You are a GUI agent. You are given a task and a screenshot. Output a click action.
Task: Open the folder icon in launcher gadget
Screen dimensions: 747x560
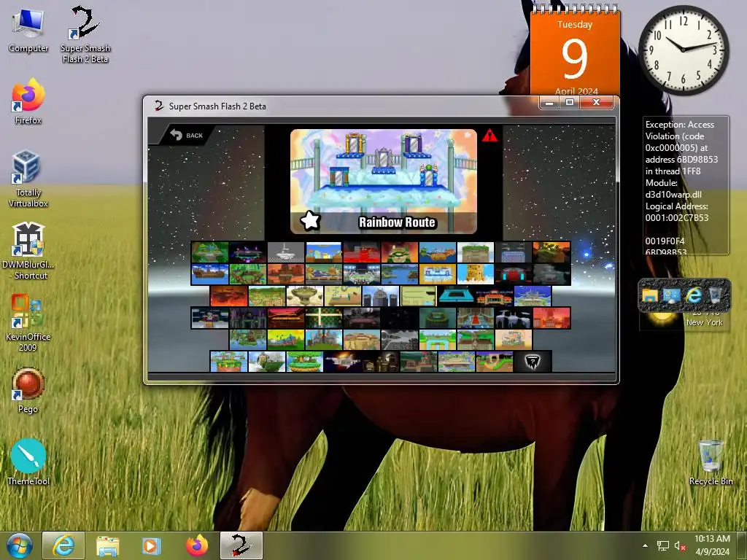650,296
